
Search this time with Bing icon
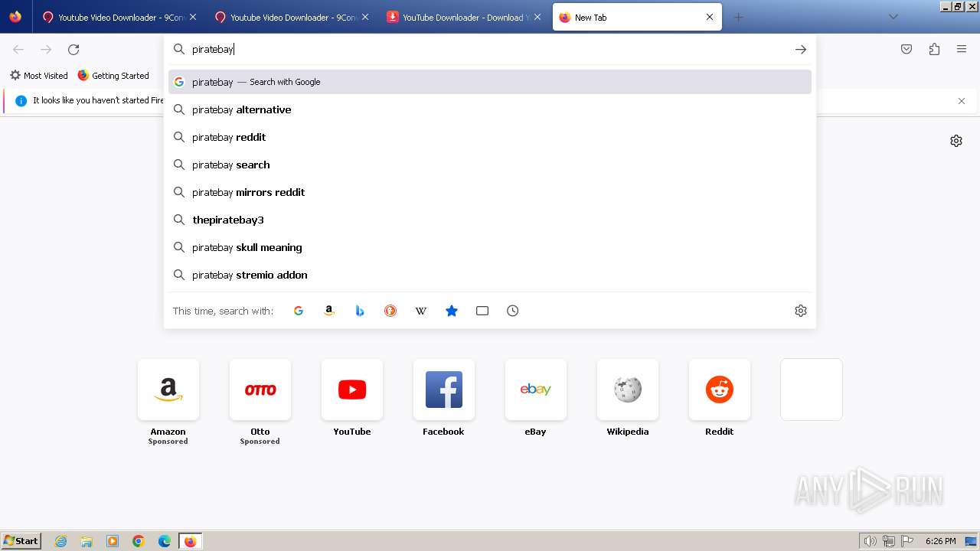pyautogui.click(x=360, y=311)
